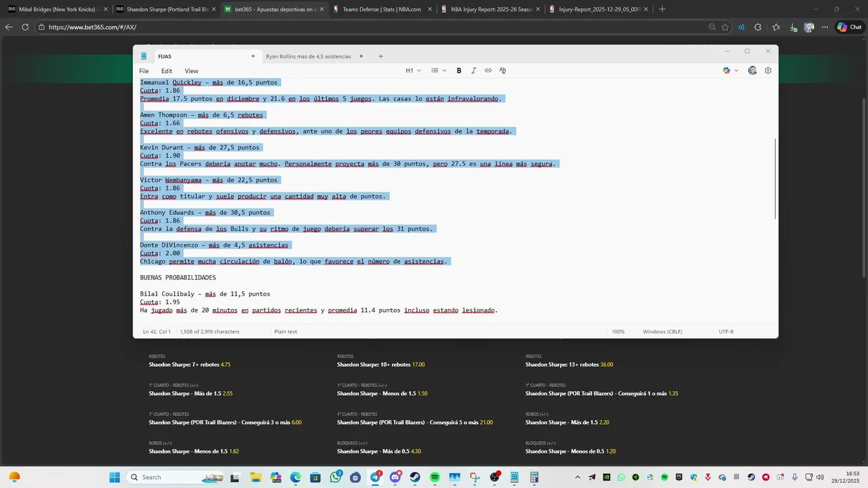
Task: Open the Edge profile avatar
Action: (809, 27)
